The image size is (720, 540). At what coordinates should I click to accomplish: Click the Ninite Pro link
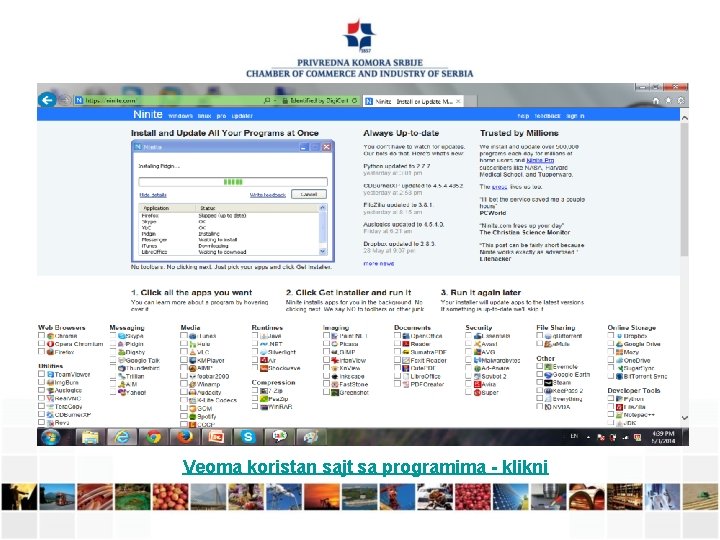click(x=540, y=160)
